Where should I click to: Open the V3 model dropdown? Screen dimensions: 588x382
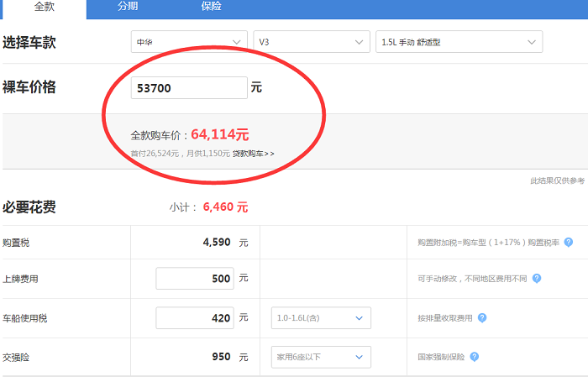pos(312,42)
